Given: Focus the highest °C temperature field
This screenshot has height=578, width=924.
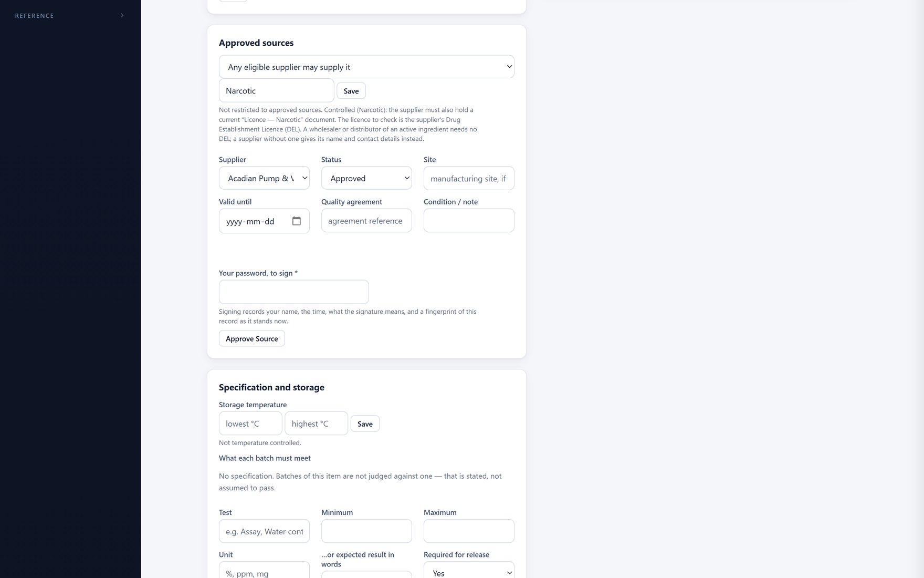Looking at the screenshot, I should click(317, 424).
